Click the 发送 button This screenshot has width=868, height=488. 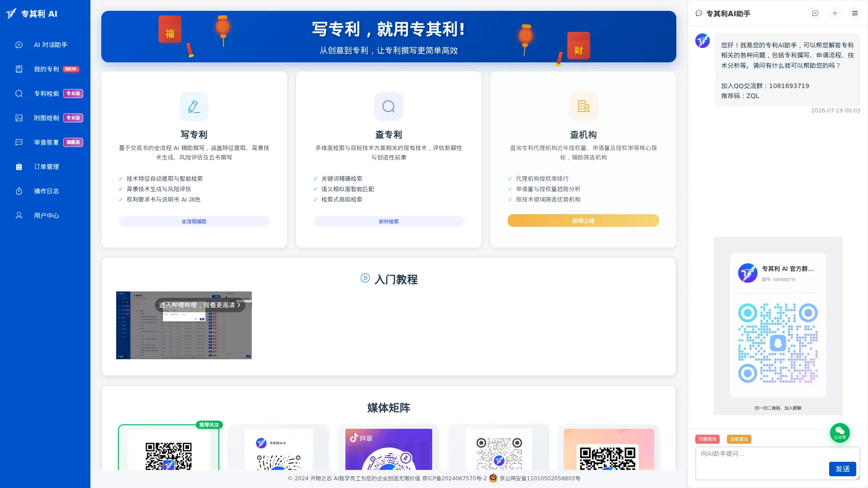pos(843,469)
